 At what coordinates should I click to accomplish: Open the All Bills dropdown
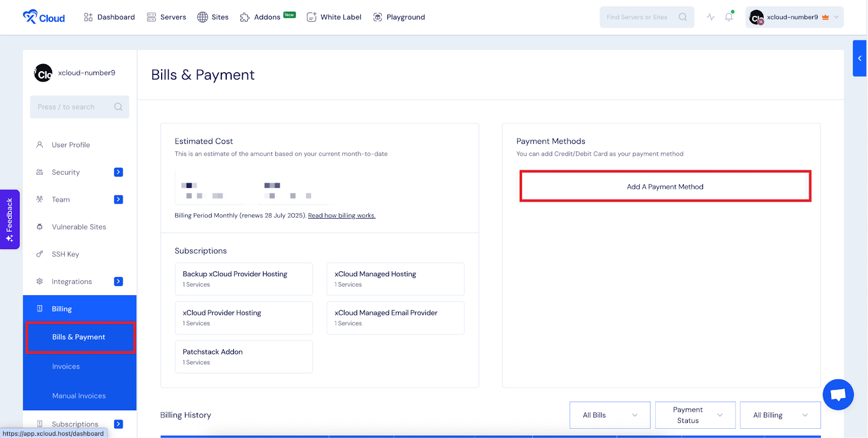click(610, 415)
